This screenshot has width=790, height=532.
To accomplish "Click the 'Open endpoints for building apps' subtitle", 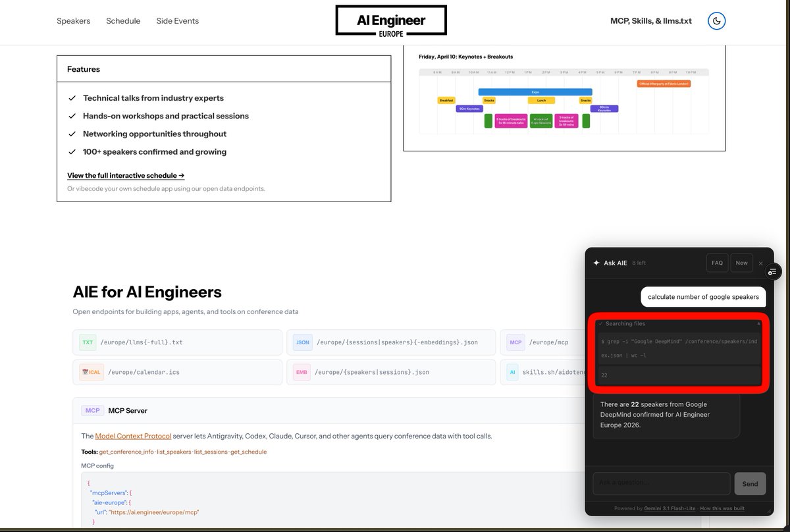I will [x=185, y=311].
